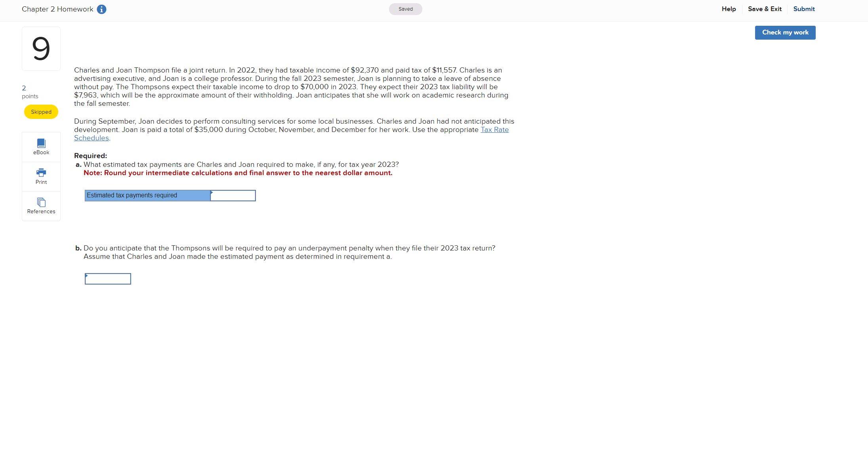The height and width of the screenshot is (455, 868).
Task: Open the eBook icon
Action: tap(41, 143)
